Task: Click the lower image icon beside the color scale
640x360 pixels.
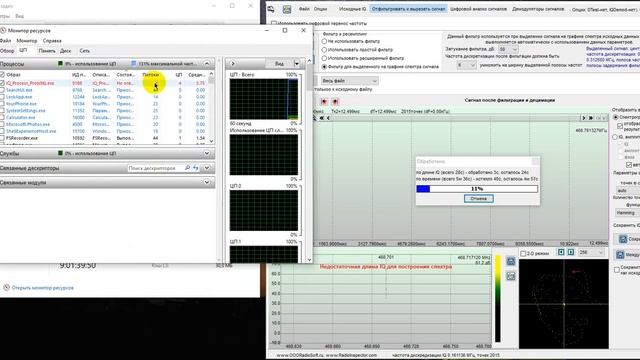Action: click(x=511, y=276)
